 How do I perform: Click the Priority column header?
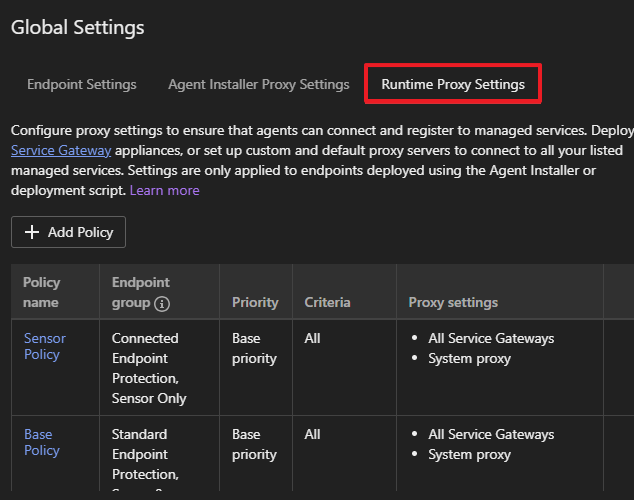coord(255,302)
